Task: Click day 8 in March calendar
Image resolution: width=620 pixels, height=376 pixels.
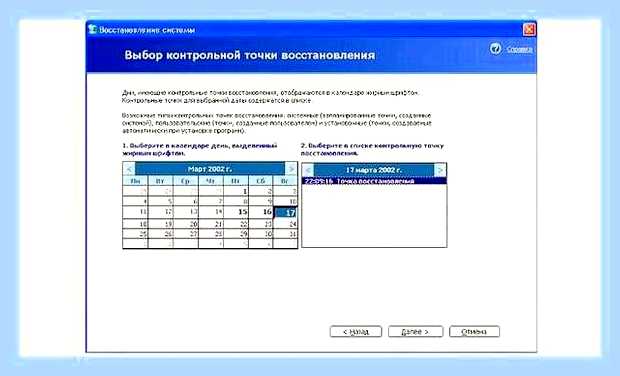Action: pos(236,201)
